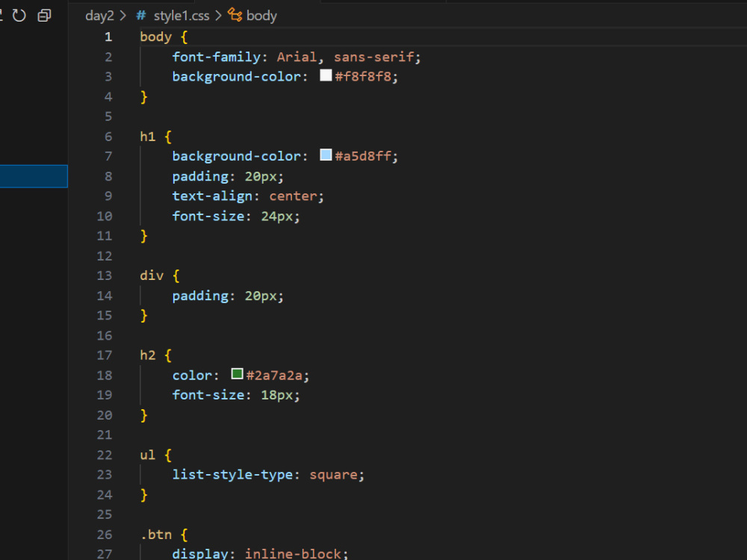This screenshot has height=560, width=747.
Task: Click the 'display' property on line 27
Action: [x=200, y=554]
